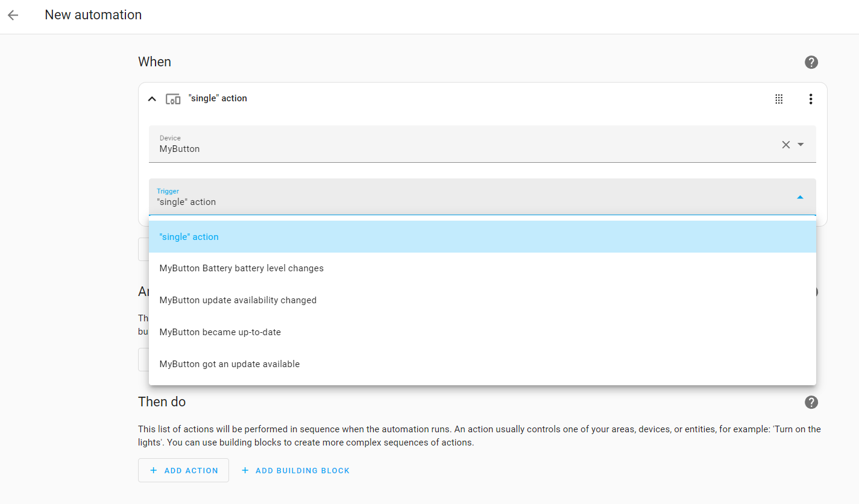Open the Device dropdown arrow
The width and height of the screenshot is (859, 504).
801,145
